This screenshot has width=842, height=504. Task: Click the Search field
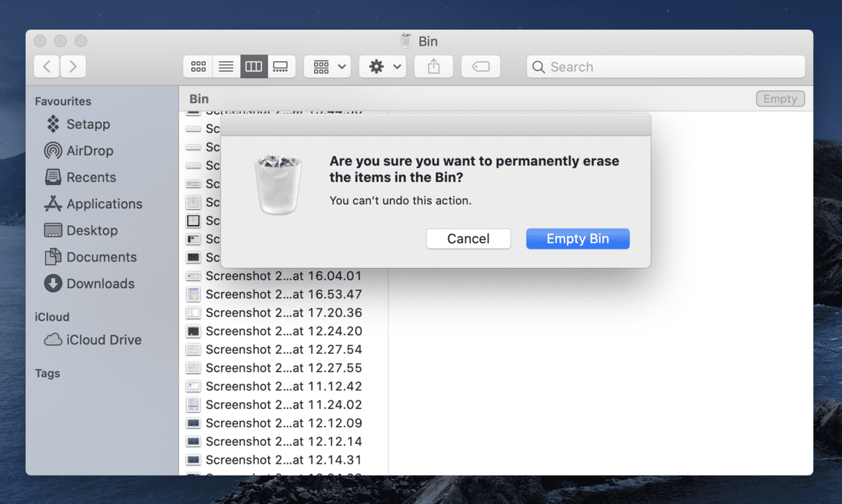point(666,66)
